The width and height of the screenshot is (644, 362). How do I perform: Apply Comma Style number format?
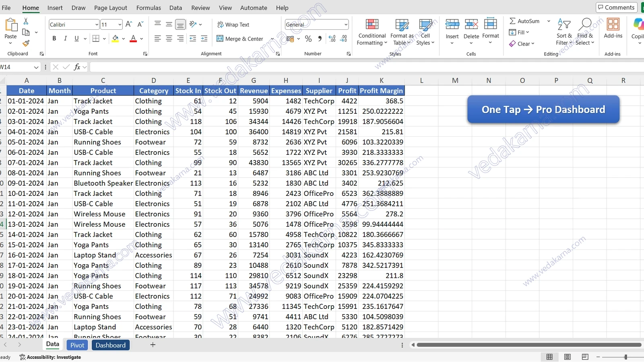pos(320,39)
